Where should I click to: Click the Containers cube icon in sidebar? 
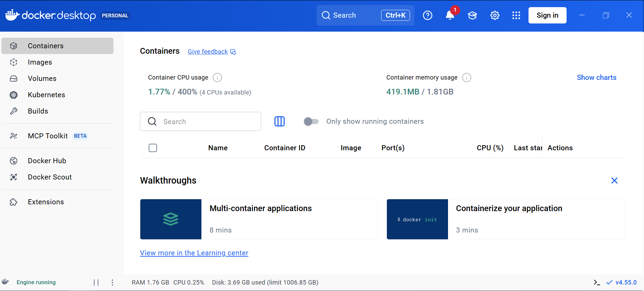tap(14, 46)
